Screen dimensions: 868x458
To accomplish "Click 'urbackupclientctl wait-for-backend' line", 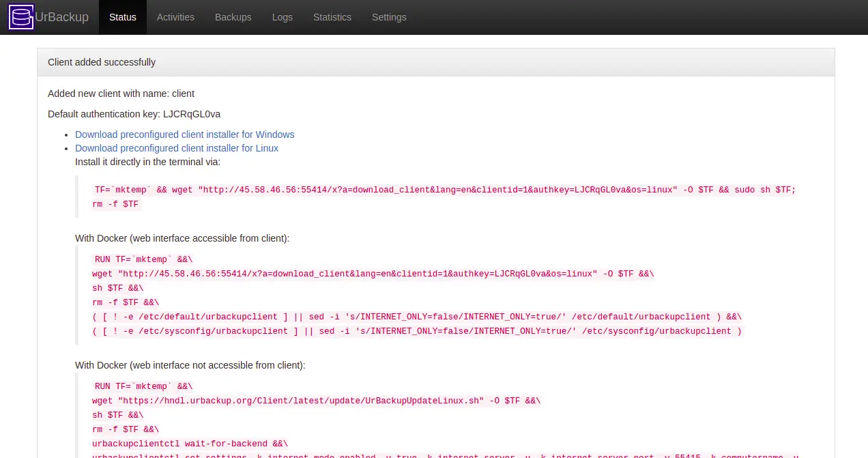I will coord(190,444).
